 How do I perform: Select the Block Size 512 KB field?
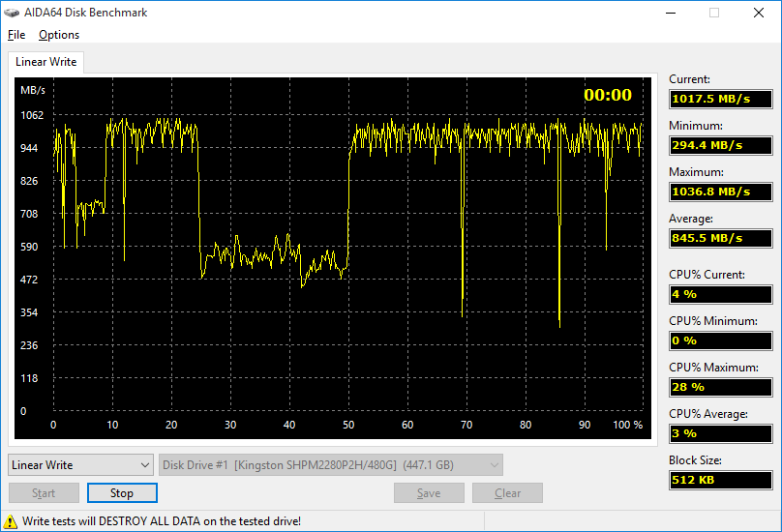point(720,480)
